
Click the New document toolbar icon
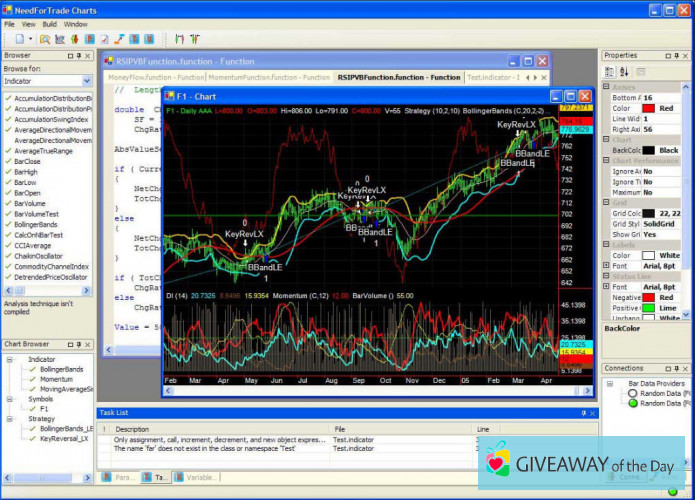coord(19,39)
